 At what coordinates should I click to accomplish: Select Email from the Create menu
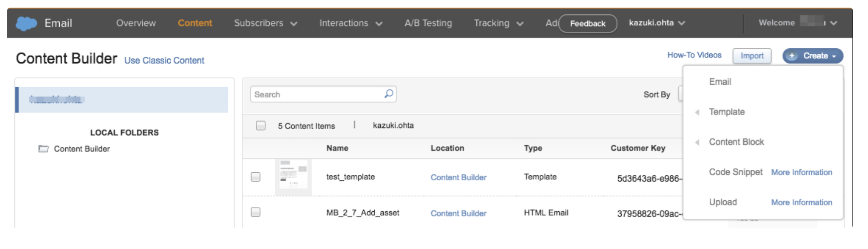coord(720,82)
